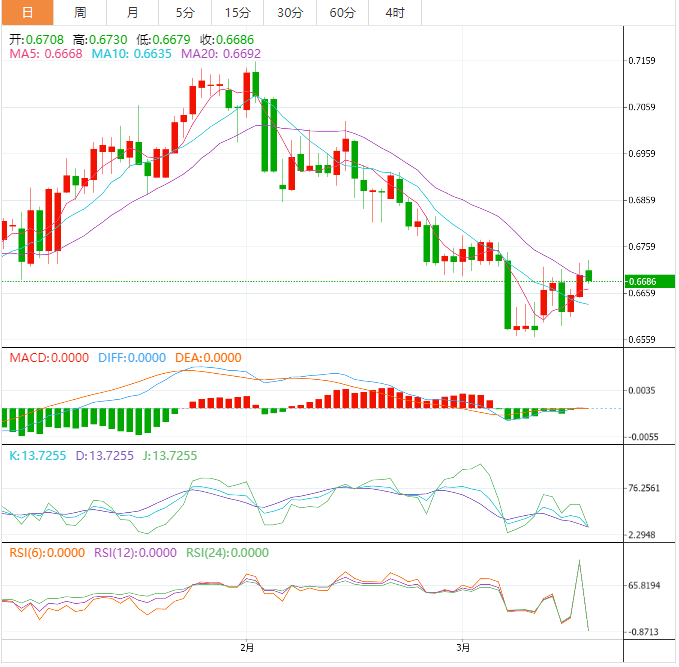Select the 日 daily chart tab
The height and width of the screenshot is (667, 679).
pyautogui.click(x=27, y=13)
